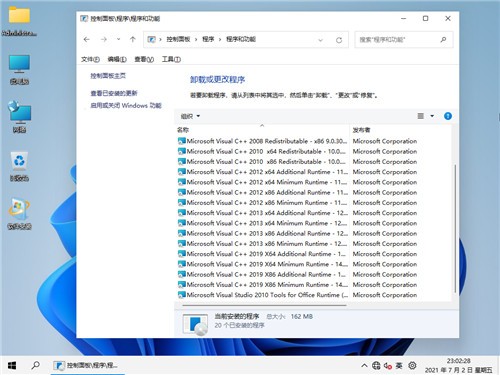Turn Windows features on or off link

point(126,106)
